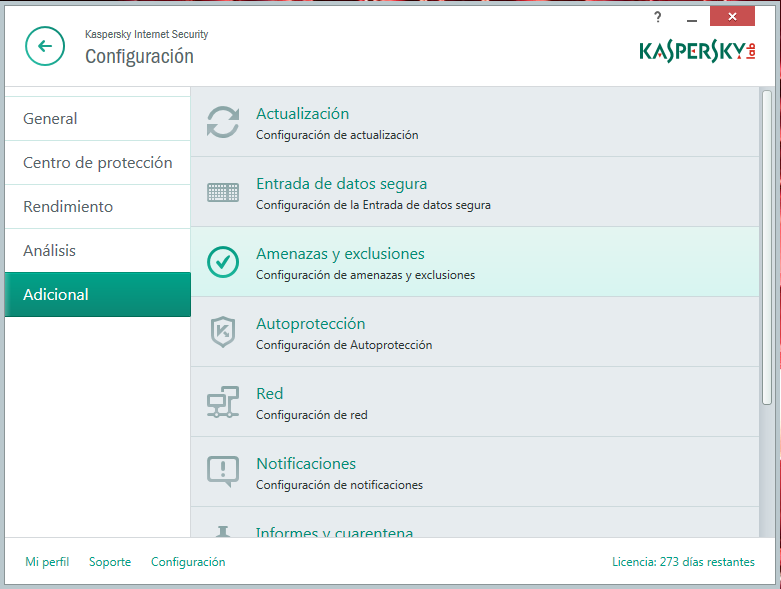Select the Adicional tab
The image size is (781, 589).
pyautogui.click(x=98, y=294)
